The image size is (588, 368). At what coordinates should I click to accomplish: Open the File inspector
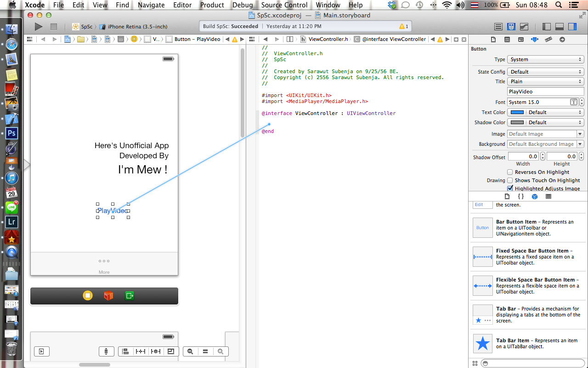tap(493, 40)
